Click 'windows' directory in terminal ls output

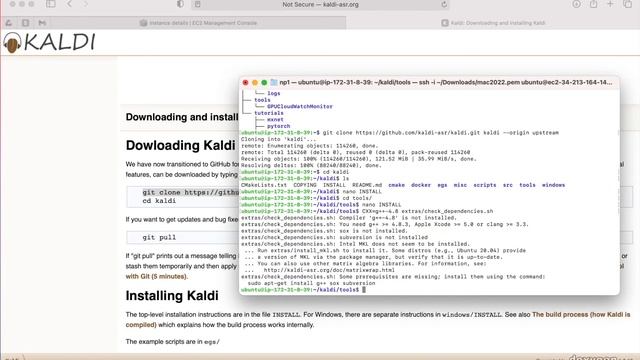[x=553, y=185]
